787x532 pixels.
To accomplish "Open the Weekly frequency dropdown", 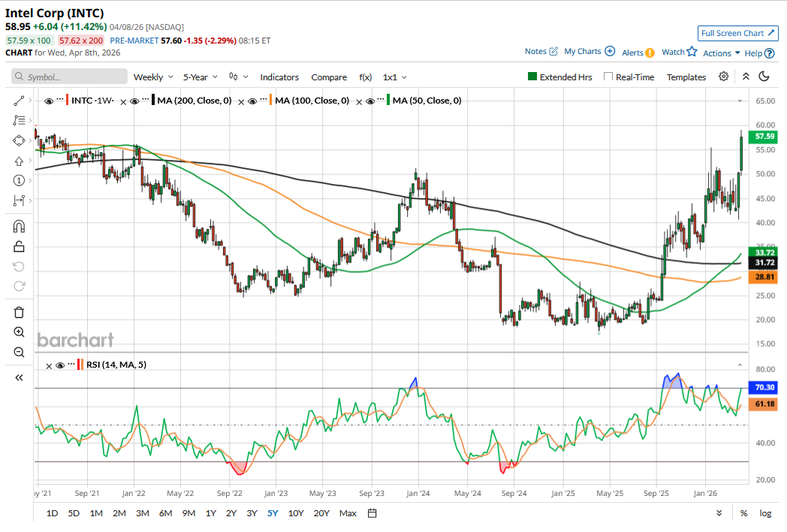I will [x=153, y=77].
